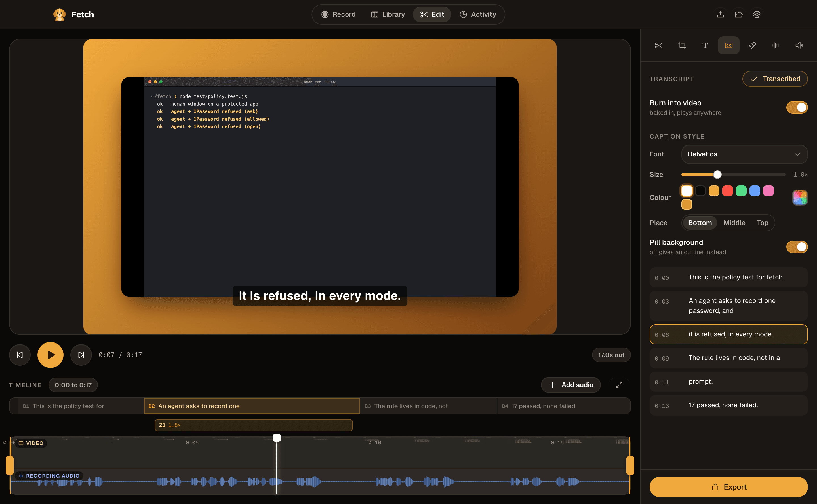Open the sparkle effects tool
This screenshot has width=817, height=504.
(x=752, y=45)
